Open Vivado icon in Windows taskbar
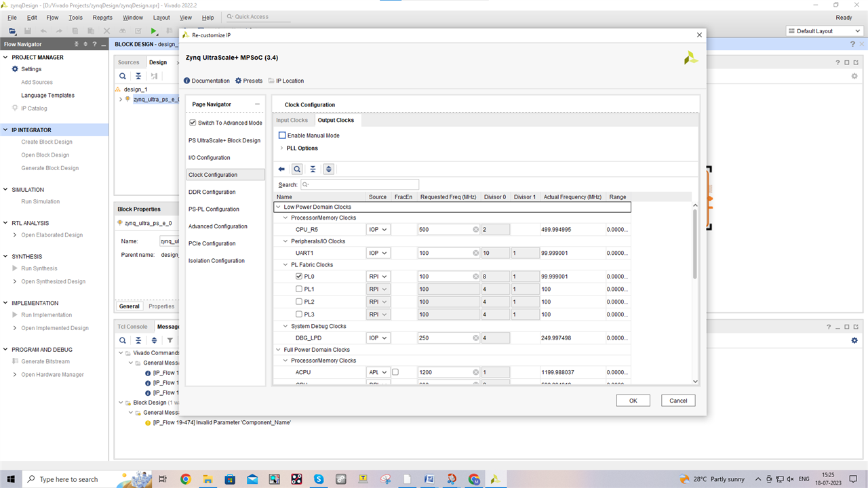The width and height of the screenshot is (868, 488). tap(496, 479)
